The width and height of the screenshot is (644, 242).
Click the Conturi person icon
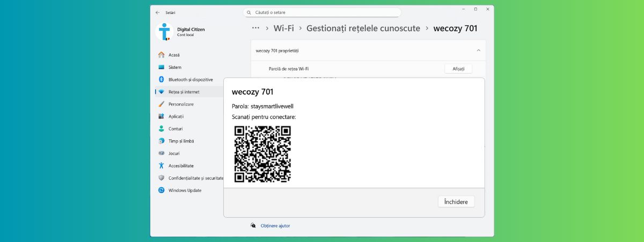pos(161,129)
